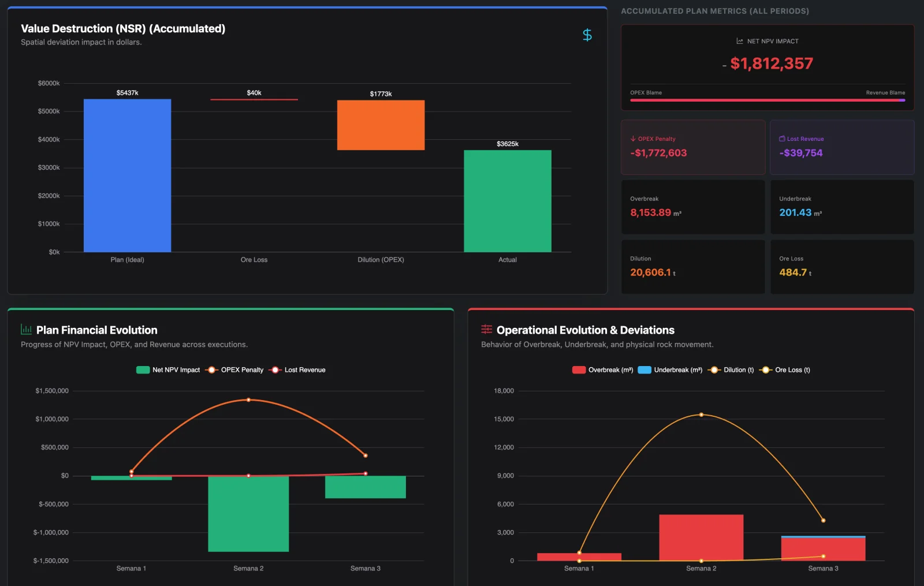Toggle Lost Revenue legend series
924x586 pixels.
coord(297,370)
